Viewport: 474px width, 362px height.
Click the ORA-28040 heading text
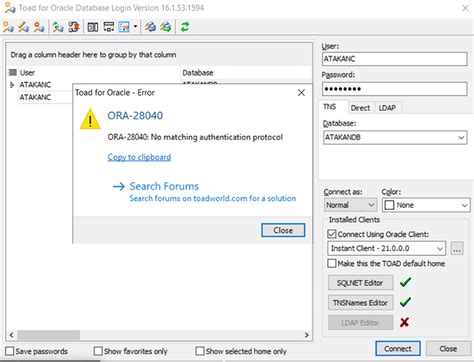(135, 116)
